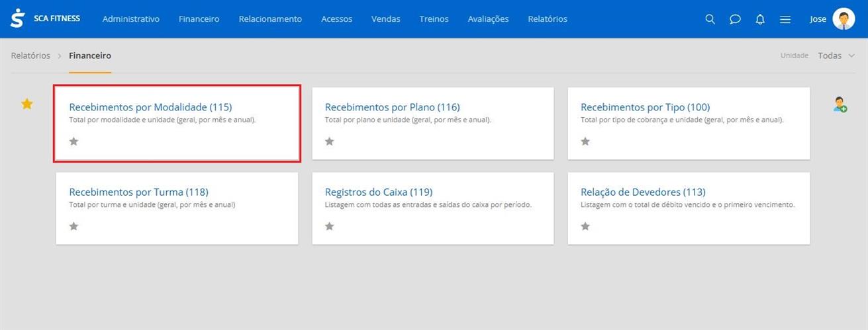
Task: Favorite Recebimentos por Turma report star
Action: pyautogui.click(x=73, y=226)
